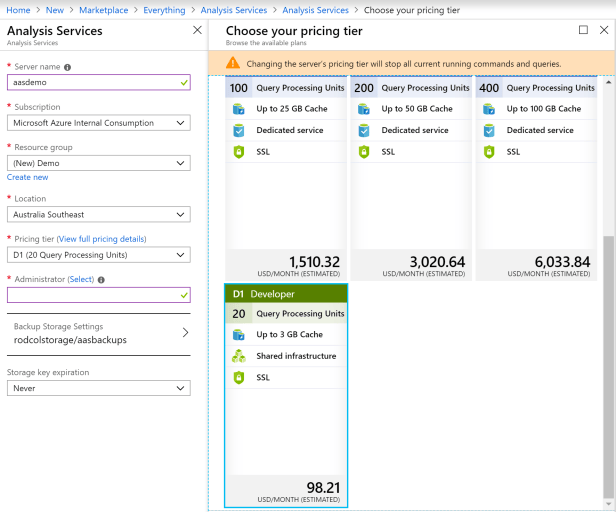Screen dimensions: 616x512
Task: Click rodcolstorage/aasbackups value
Action: (70, 340)
